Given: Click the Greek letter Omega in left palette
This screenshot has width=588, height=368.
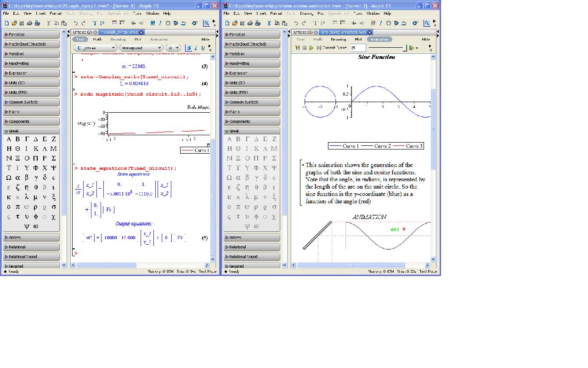Looking at the screenshot, I should pyautogui.click(x=9, y=178).
